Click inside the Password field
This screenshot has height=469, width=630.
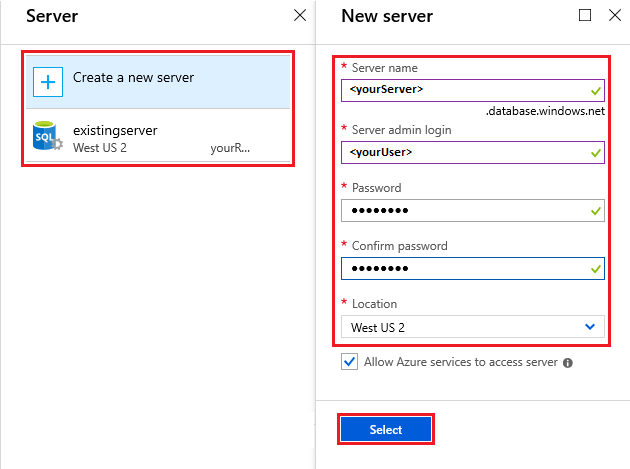click(472, 210)
